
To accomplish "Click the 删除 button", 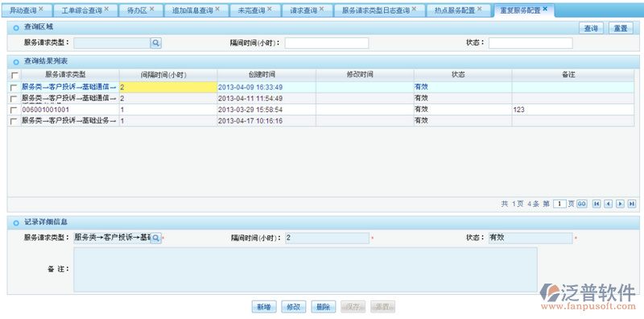I will tap(324, 307).
